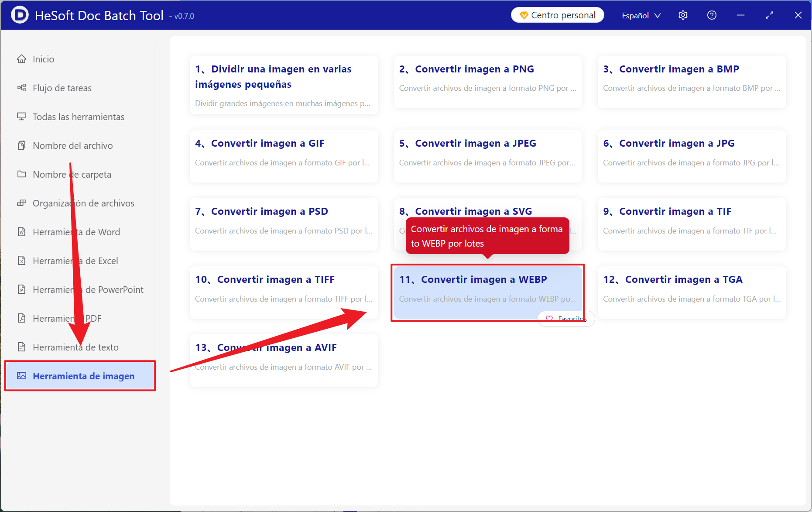Click the text tool document icon
This screenshot has height=512, width=812.
click(21, 347)
